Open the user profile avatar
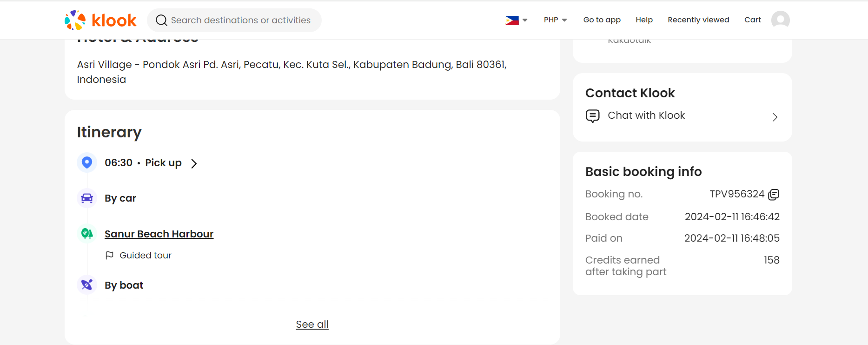868x345 pixels. point(780,20)
